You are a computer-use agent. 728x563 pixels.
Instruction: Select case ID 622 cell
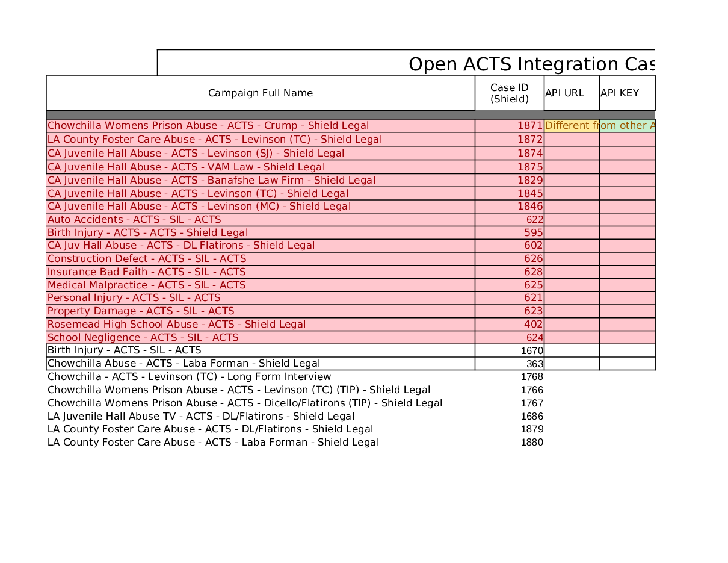click(509, 220)
